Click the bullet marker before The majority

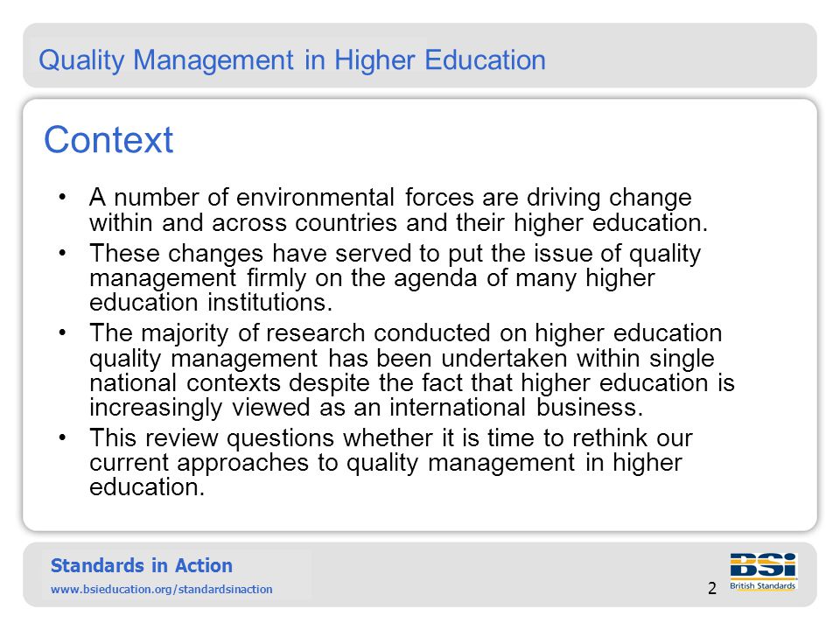click(63, 332)
